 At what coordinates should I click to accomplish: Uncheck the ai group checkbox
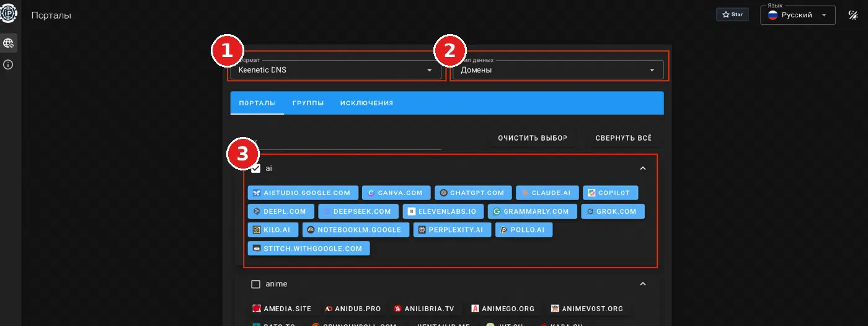(255, 168)
